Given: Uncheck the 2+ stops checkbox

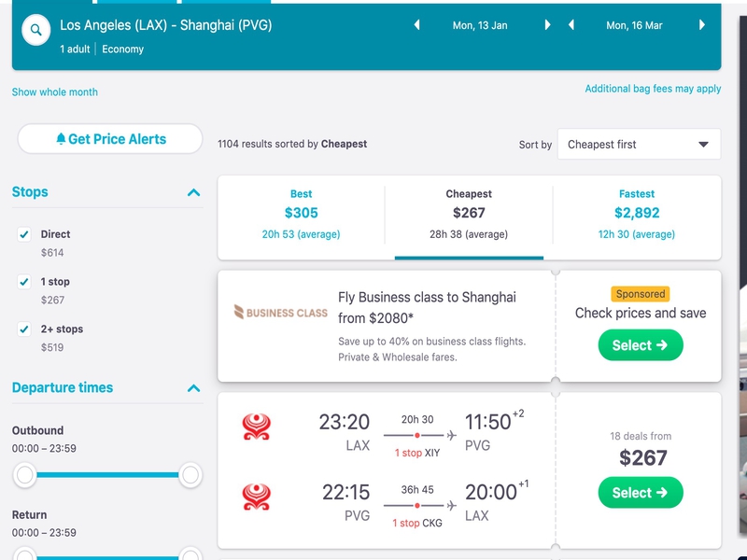Looking at the screenshot, I should pyautogui.click(x=24, y=329).
